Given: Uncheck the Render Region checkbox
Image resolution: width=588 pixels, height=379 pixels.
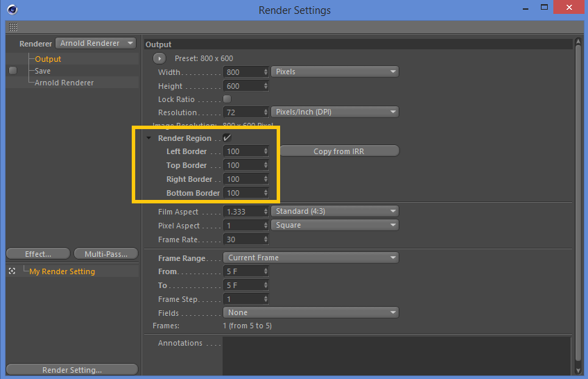Looking at the screenshot, I should click(x=227, y=137).
